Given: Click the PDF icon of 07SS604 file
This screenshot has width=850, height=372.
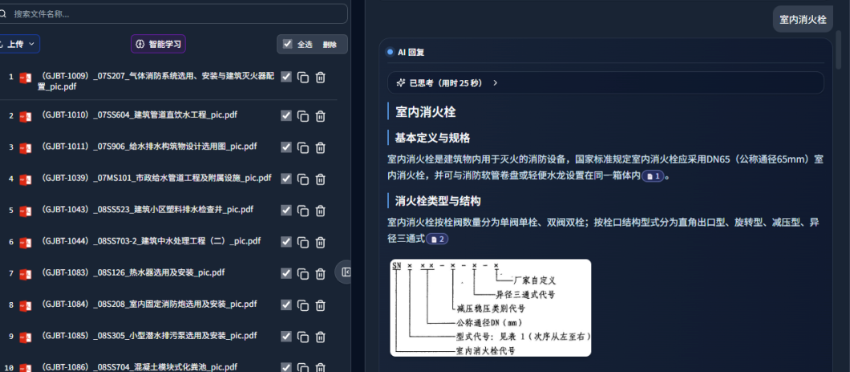Looking at the screenshot, I should click(x=25, y=117).
